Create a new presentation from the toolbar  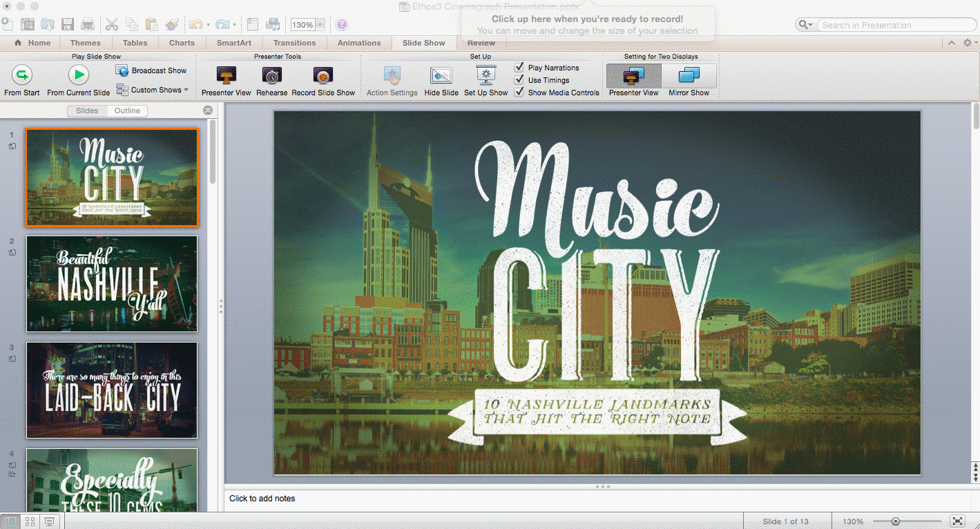pyautogui.click(x=7, y=24)
